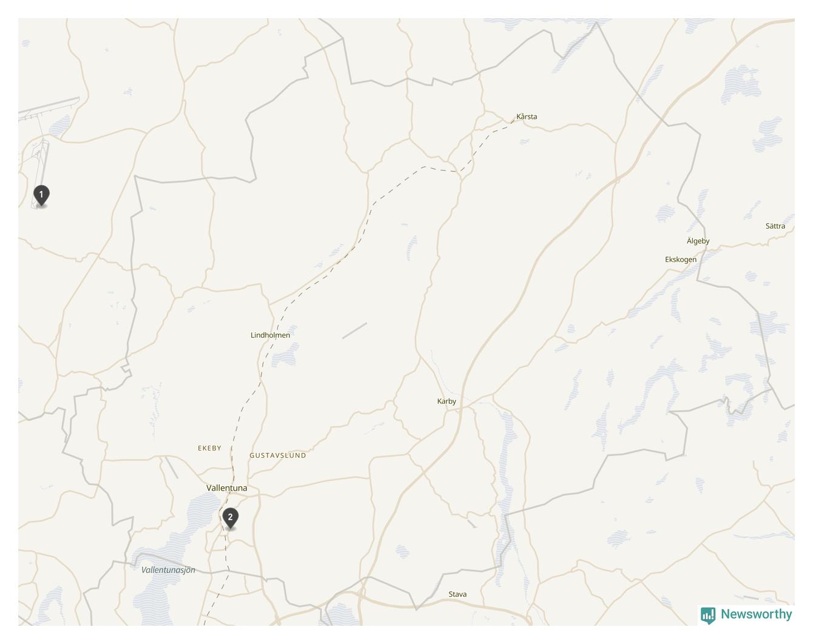Click map marker number 1
Screen dimensions: 813x644
[41, 196]
